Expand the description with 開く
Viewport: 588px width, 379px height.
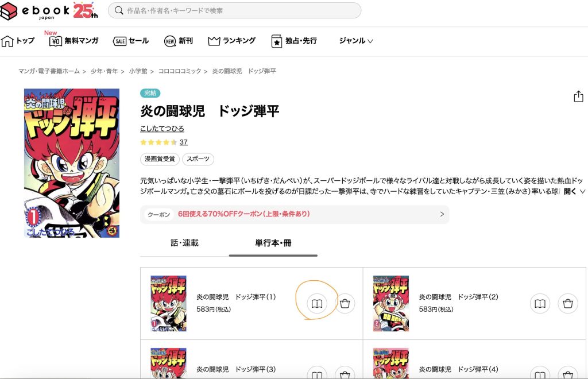574,191
